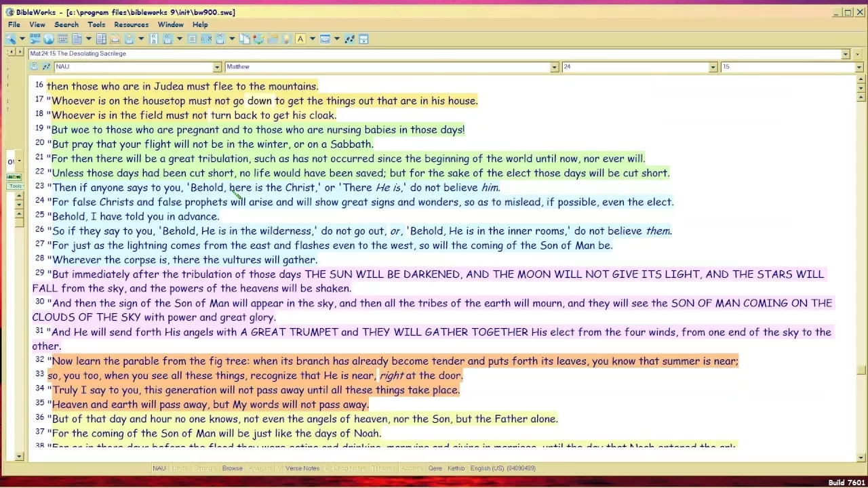Viewport: 868px width, 488px height.
Task: Click the browse window scroll-down arrow
Action: click(x=861, y=457)
